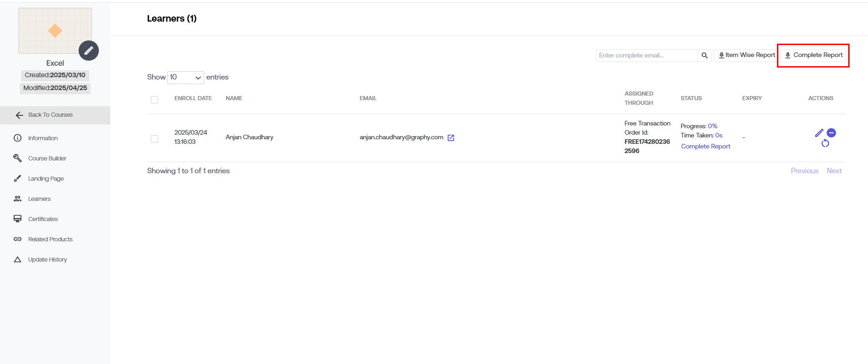Screen dimensions: 868x364
Task: Click the reset progress circular arrow icon
Action: tap(825, 143)
